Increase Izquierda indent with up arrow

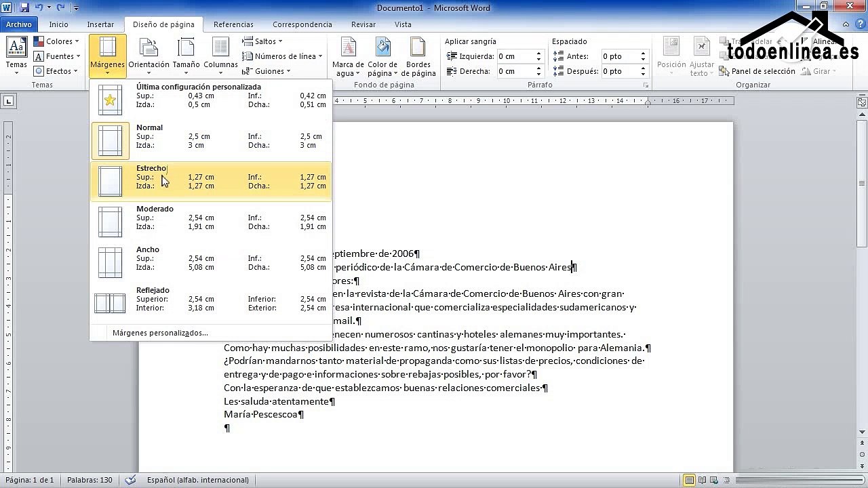tap(539, 54)
